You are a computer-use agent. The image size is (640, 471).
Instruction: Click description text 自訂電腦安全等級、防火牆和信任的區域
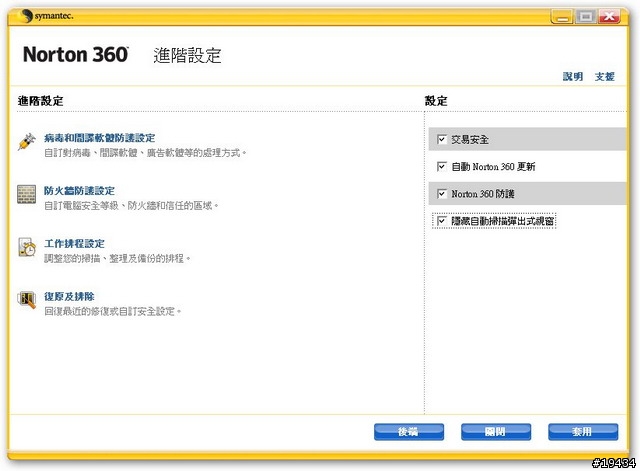(x=131, y=206)
